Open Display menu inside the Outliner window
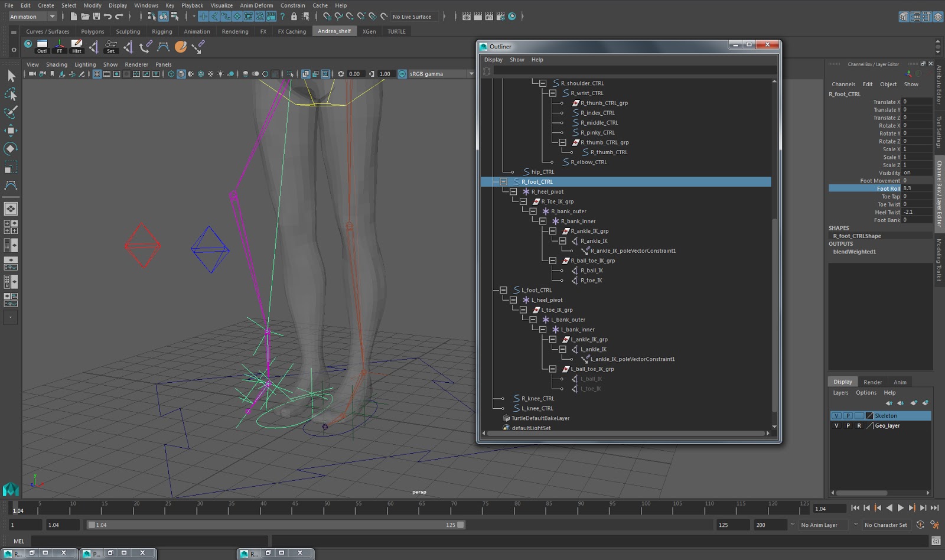Screen dimensions: 945x560 (493, 59)
